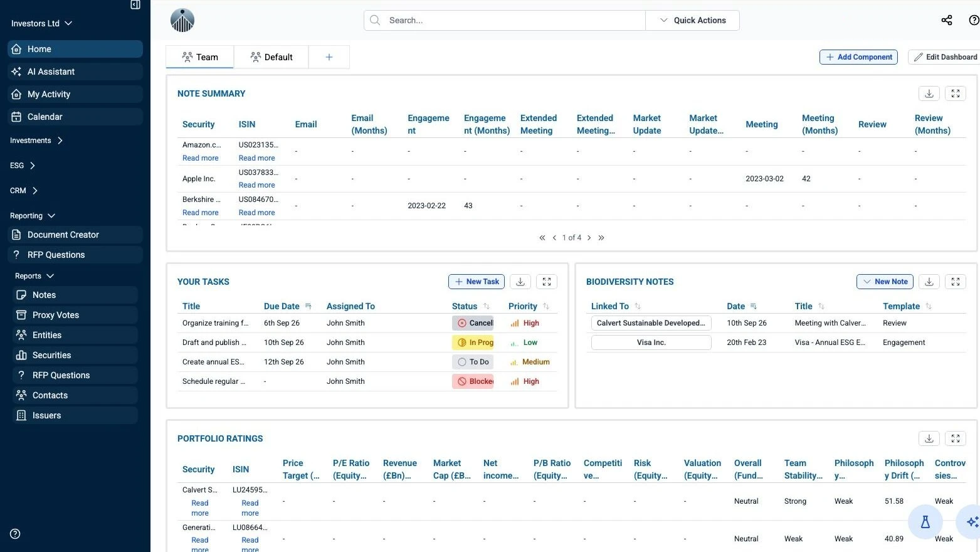Open AI Assistant in sidebar
Screen dimensions: 980x552
tap(75, 72)
